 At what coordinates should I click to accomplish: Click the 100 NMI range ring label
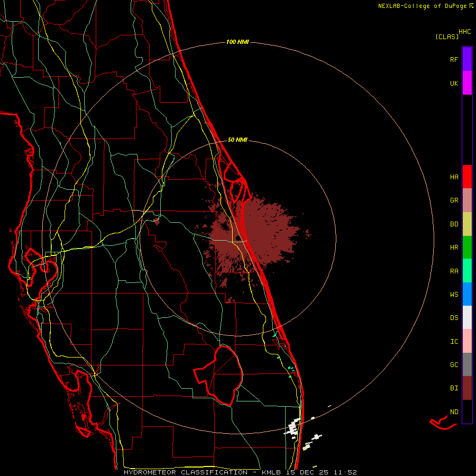coord(237,42)
